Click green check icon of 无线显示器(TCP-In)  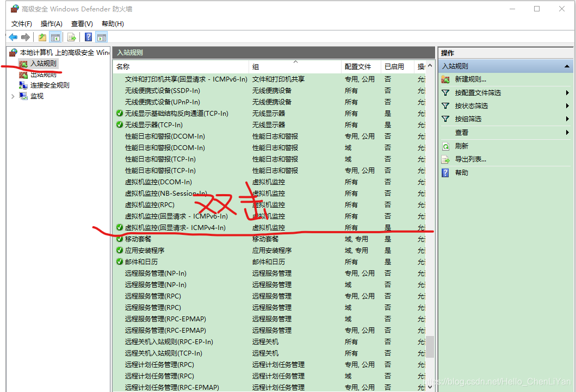tap(119, 125)
